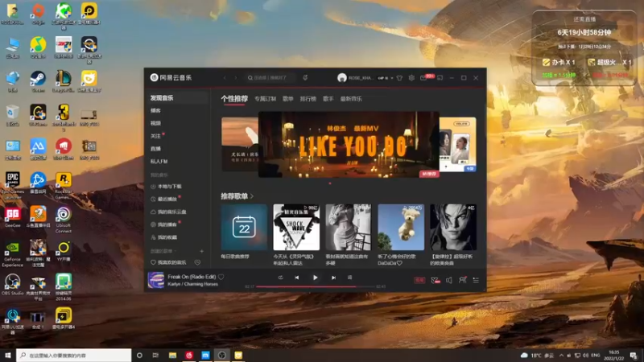Play the current song Freak On
The image size is (644, 362).
pos(315,278)
